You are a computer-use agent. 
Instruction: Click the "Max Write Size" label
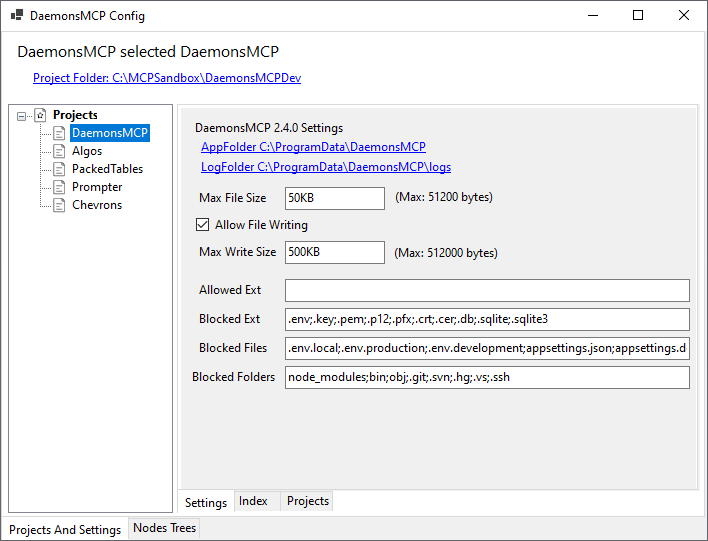tap(238, 252)
